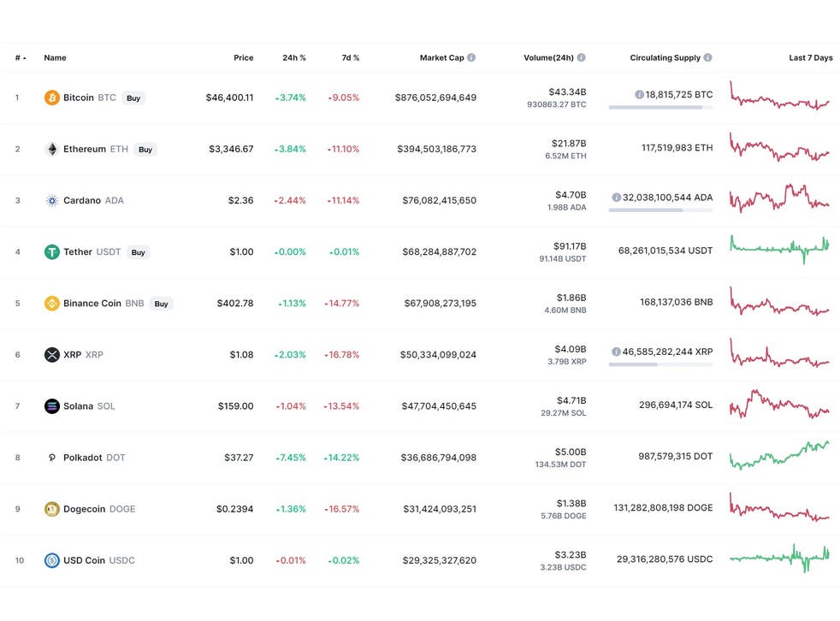Open the Volume(24h) info icon
The height and width of the screenshot is (621, 840).
[582, 57]
